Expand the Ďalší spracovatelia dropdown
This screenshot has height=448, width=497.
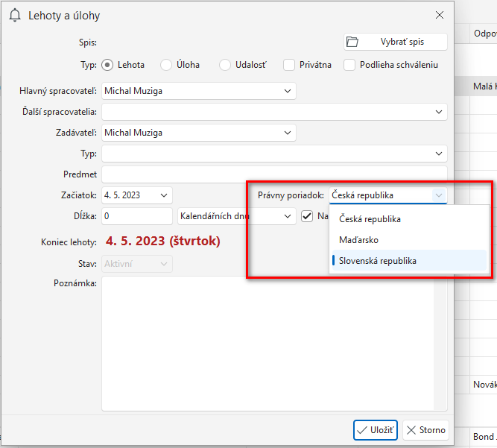pos(274,112)
